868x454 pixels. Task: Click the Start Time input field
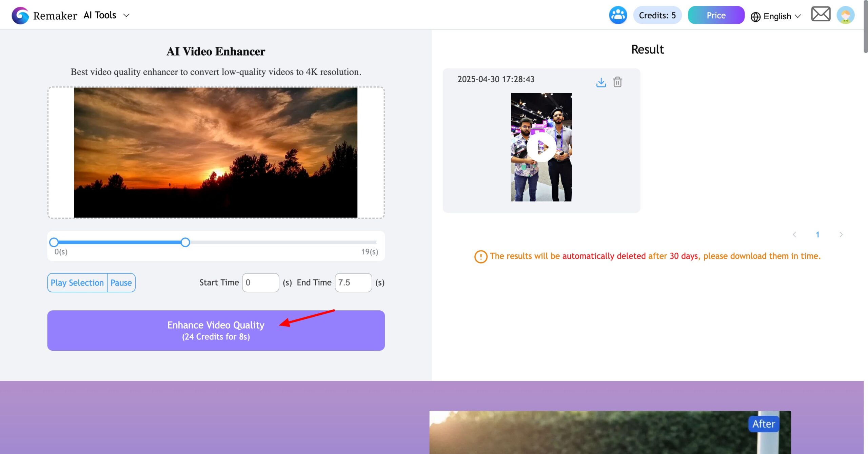(x=260, y=283)
